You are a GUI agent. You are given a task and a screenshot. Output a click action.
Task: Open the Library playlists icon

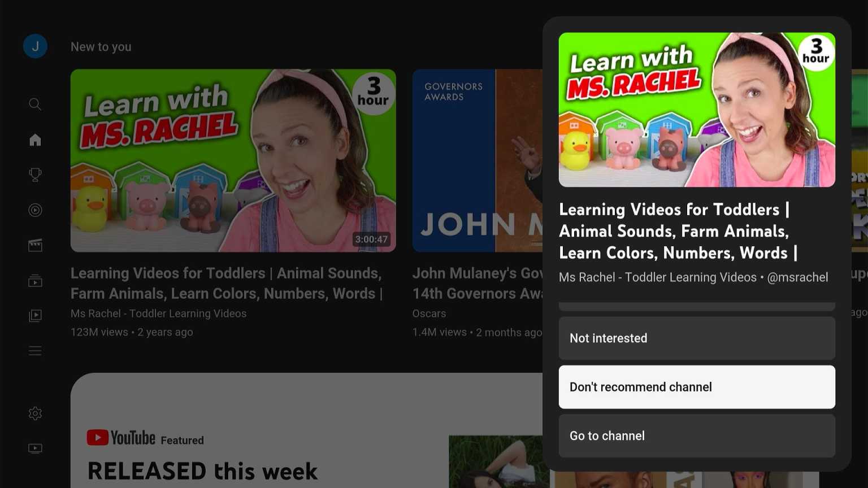pyautogui.click(x=35, y=315)
